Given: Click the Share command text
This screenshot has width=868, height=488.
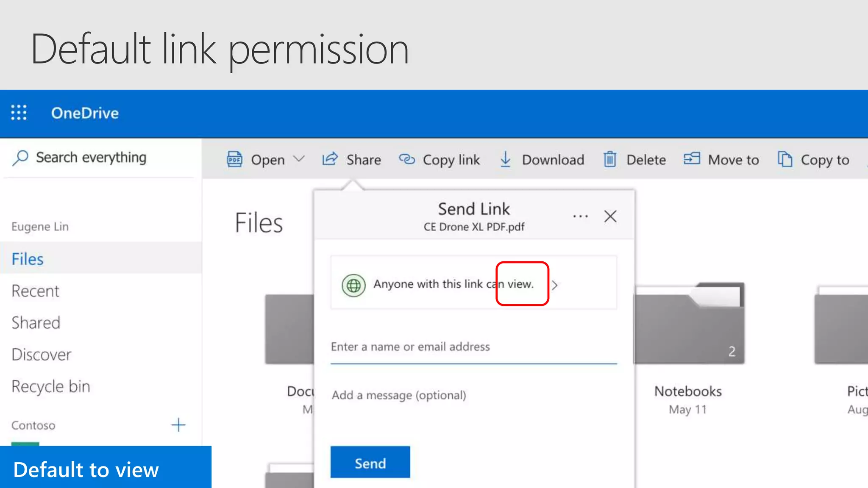Looking at the screenshot, I should (x=364, y=160).
